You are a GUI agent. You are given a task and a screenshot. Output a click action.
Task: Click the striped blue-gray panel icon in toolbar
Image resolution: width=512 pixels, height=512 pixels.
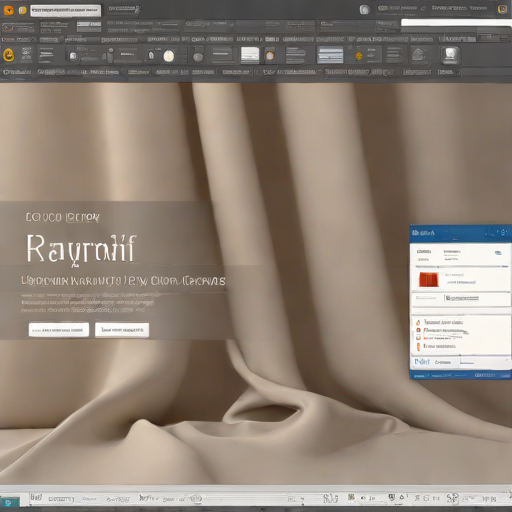[330, 55]
